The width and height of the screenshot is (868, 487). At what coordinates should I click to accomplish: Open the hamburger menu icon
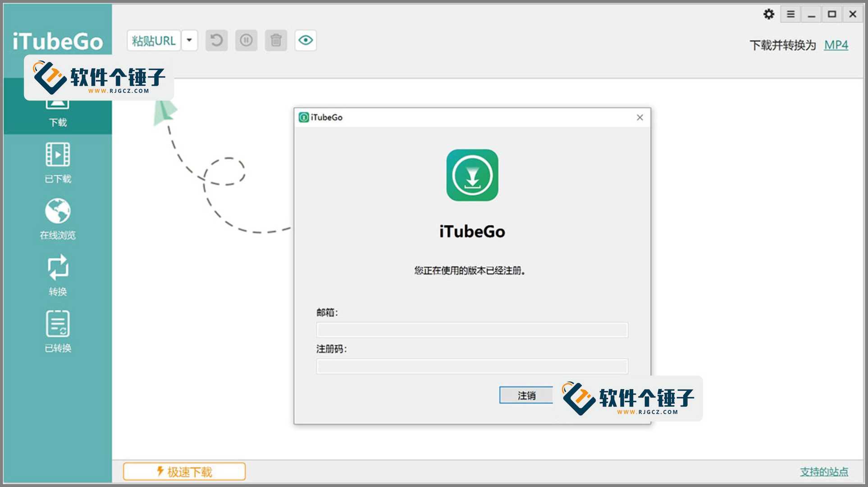pyautogui.click(x=790, y=14)
